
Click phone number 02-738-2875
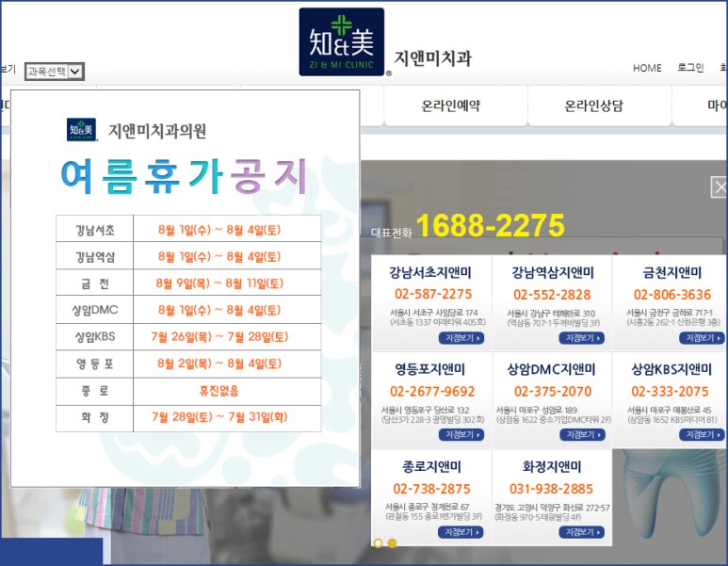431,489
